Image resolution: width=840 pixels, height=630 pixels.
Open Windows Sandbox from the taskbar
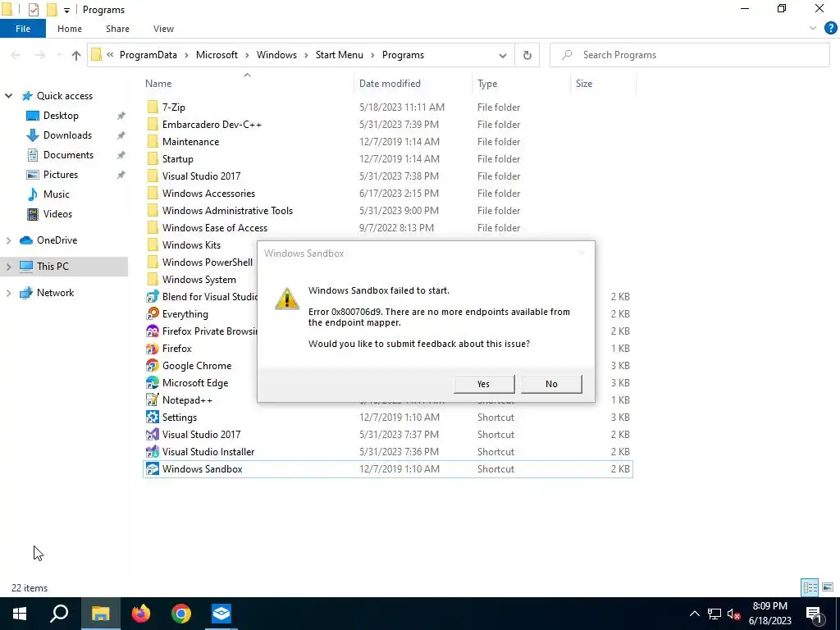coord(221,614)
